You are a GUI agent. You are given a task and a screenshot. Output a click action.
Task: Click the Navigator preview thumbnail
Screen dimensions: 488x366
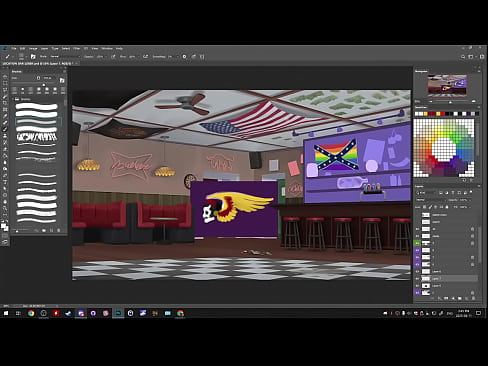pyautogui.click(x=447, y=85)
